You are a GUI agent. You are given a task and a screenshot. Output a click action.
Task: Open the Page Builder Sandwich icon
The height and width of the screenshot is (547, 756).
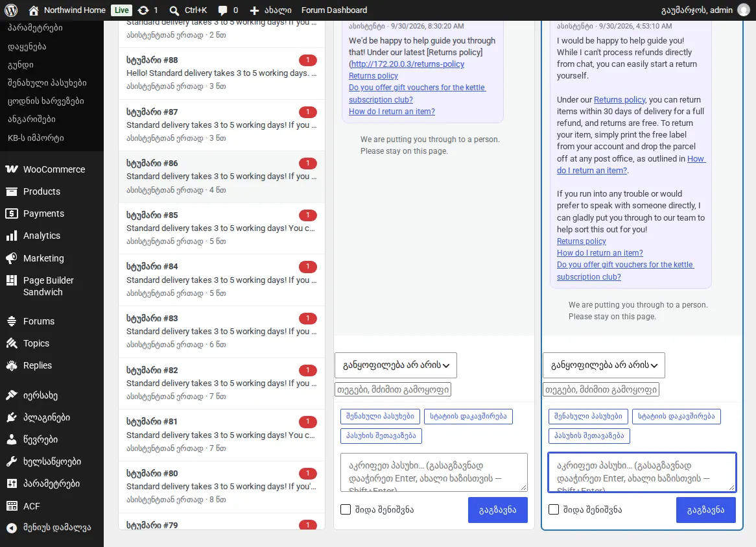(12, 280)
